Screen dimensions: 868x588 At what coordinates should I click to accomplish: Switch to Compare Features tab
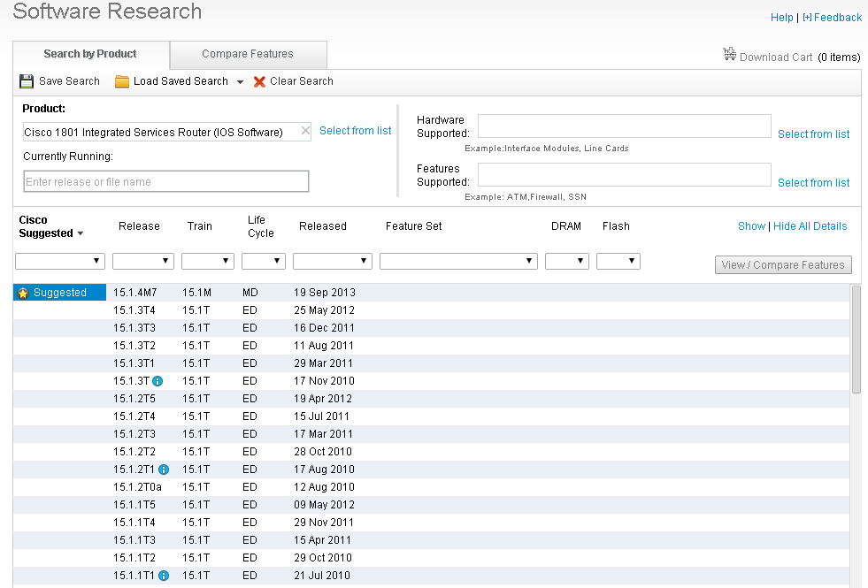click(248, 54)
